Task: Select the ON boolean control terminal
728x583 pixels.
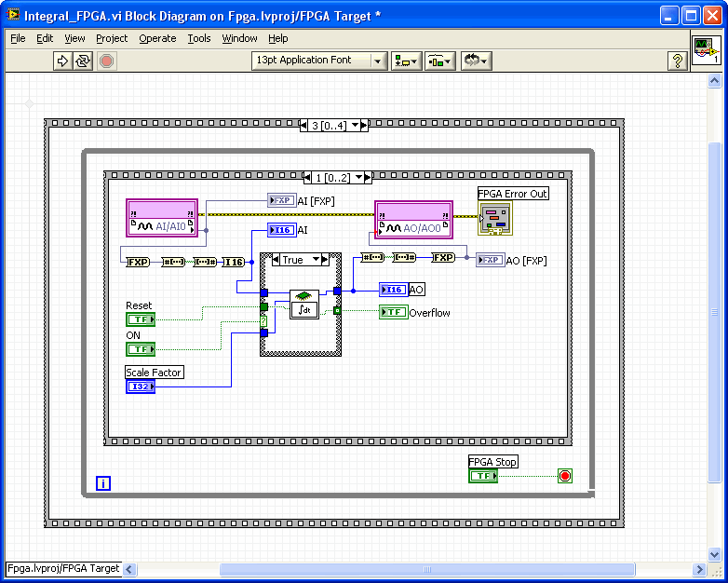Action: pos(141,349)
